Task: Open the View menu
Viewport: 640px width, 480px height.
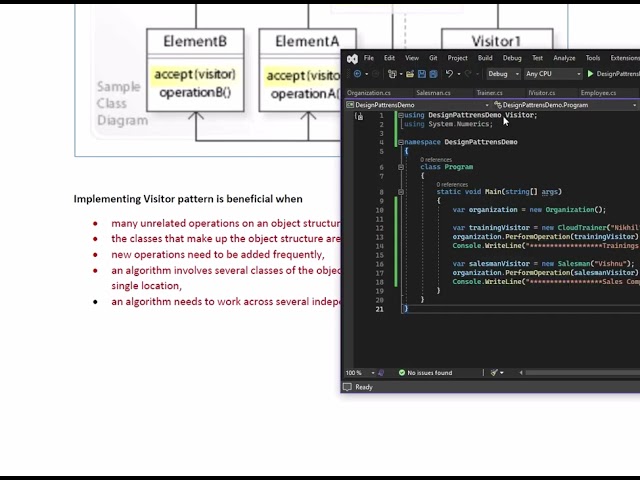Action: [411, 58]
